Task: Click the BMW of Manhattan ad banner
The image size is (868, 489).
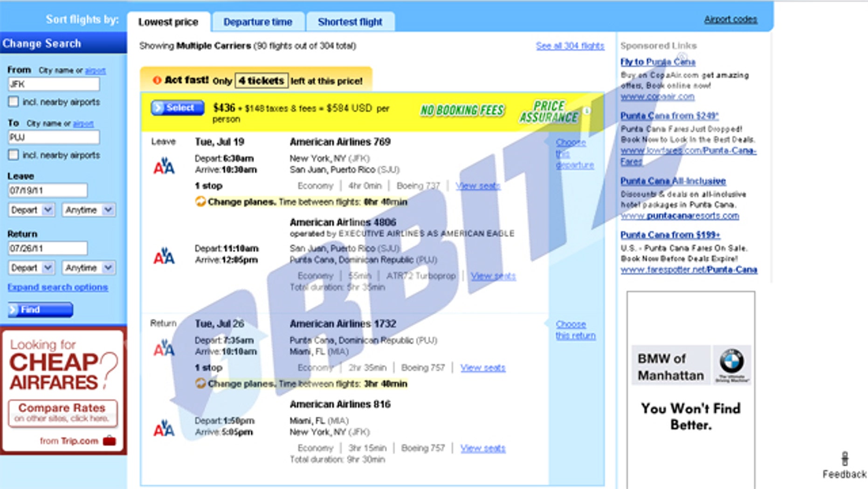Action: (x=691, y=390)
